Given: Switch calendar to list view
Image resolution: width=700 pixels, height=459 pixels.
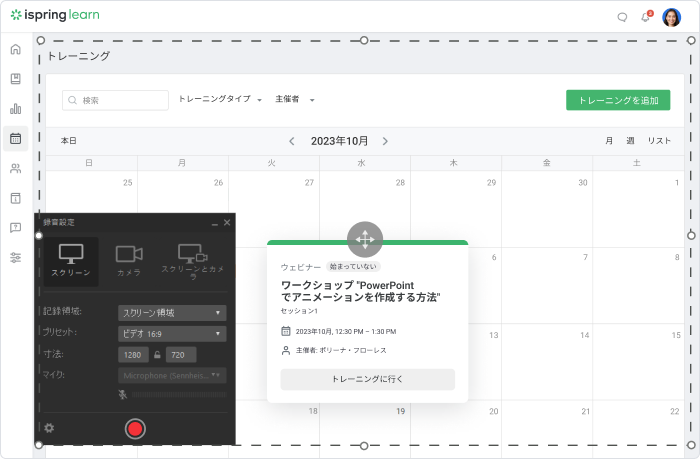Looking at the screenshot, I should (659, 141).
